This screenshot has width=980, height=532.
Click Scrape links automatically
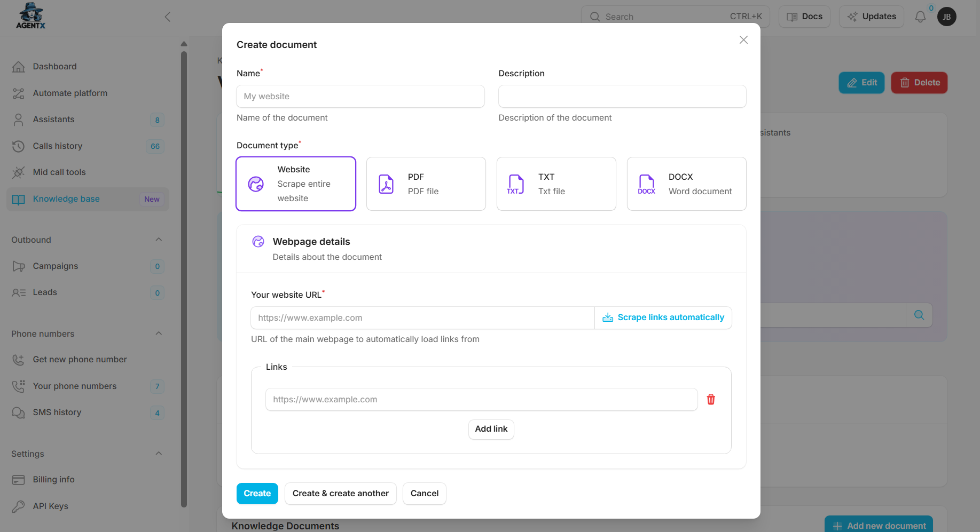pos(663,317)
